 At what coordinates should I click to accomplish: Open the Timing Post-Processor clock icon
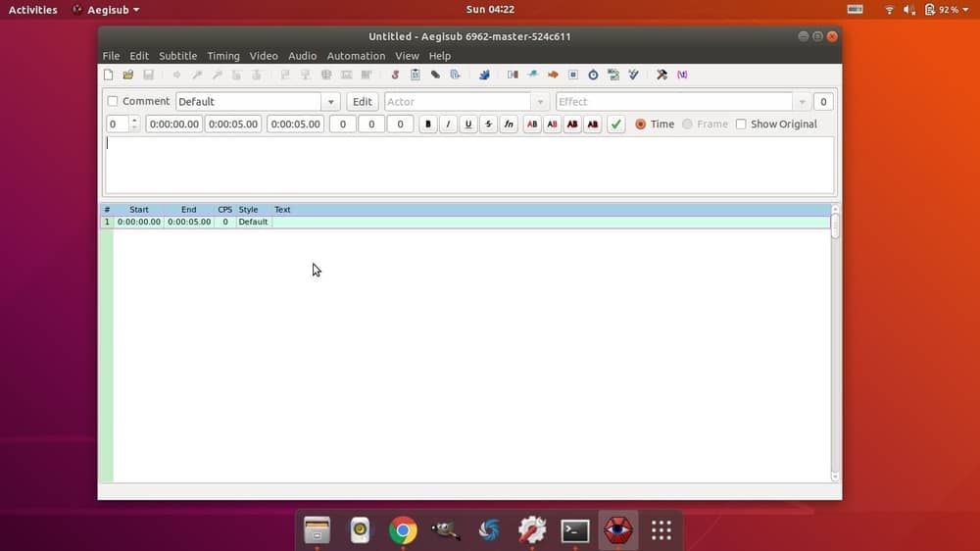(593, 75)
